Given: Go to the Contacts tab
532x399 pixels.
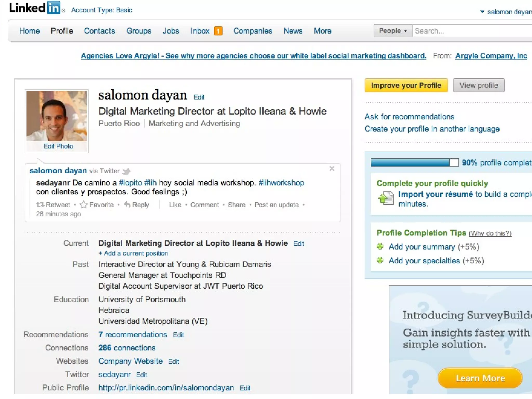Looking at the screenshot, I should [x=99, y=31].
